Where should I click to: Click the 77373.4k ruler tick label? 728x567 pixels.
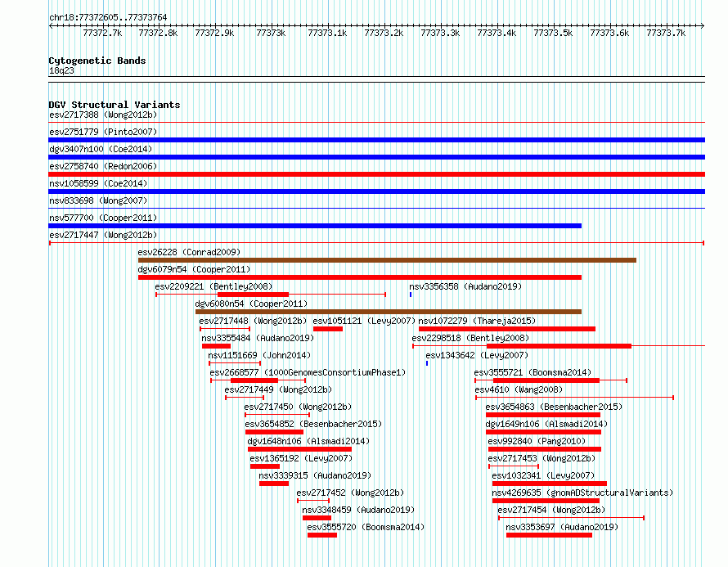click(497, 33)
